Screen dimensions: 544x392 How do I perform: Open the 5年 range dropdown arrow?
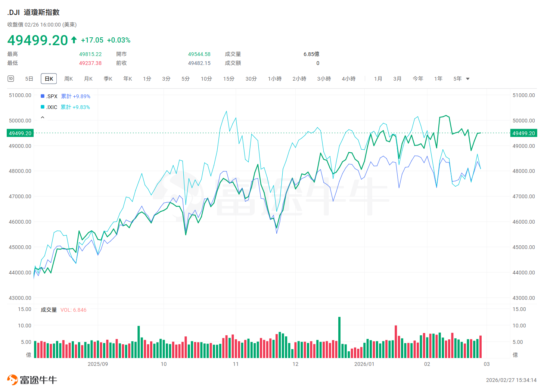tap(468, 79)
